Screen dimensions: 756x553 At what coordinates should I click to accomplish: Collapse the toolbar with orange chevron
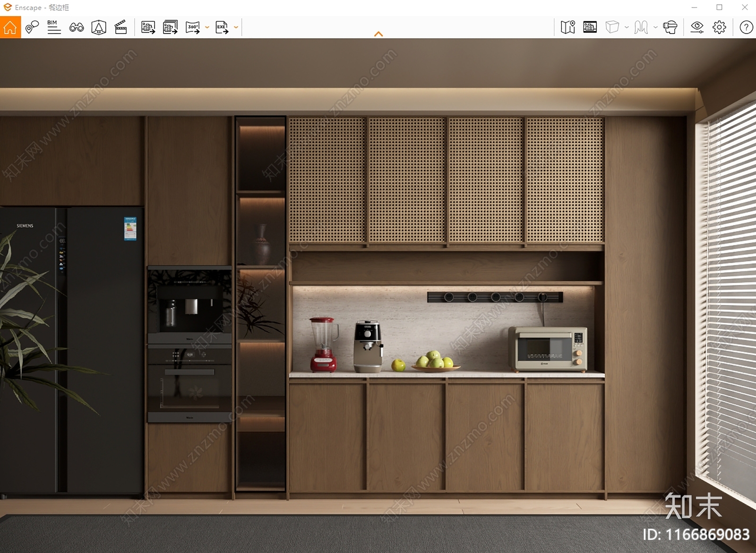(378, 34)
